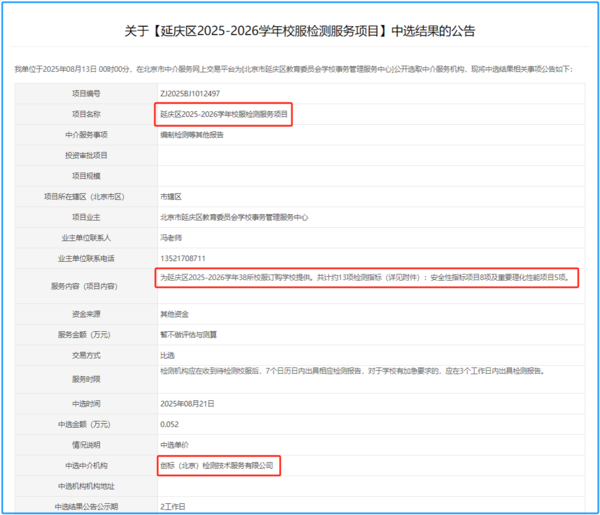600x515 pixels.
Task: Select value 暂不做评估与测算
Action: [x=188, y=335]
